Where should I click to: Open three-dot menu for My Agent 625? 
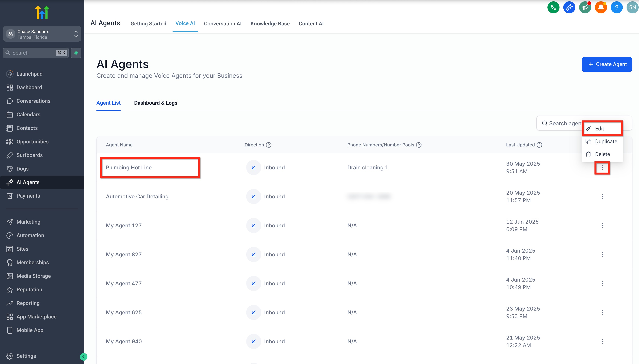coord(602,312)
